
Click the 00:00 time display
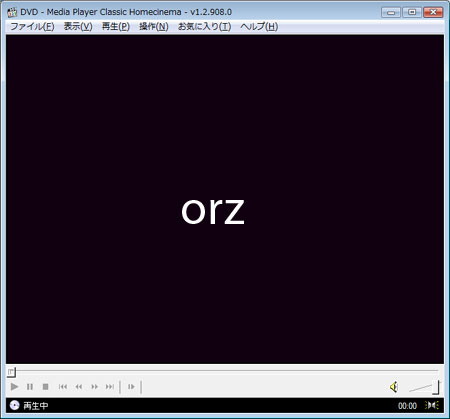(x=407, y=406)
